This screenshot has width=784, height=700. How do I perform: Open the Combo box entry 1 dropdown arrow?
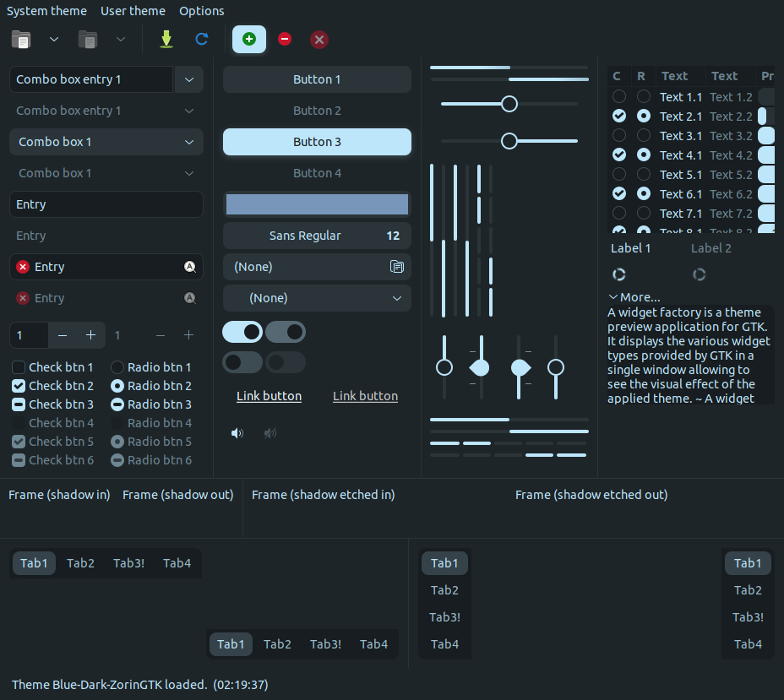coord(189,79)
